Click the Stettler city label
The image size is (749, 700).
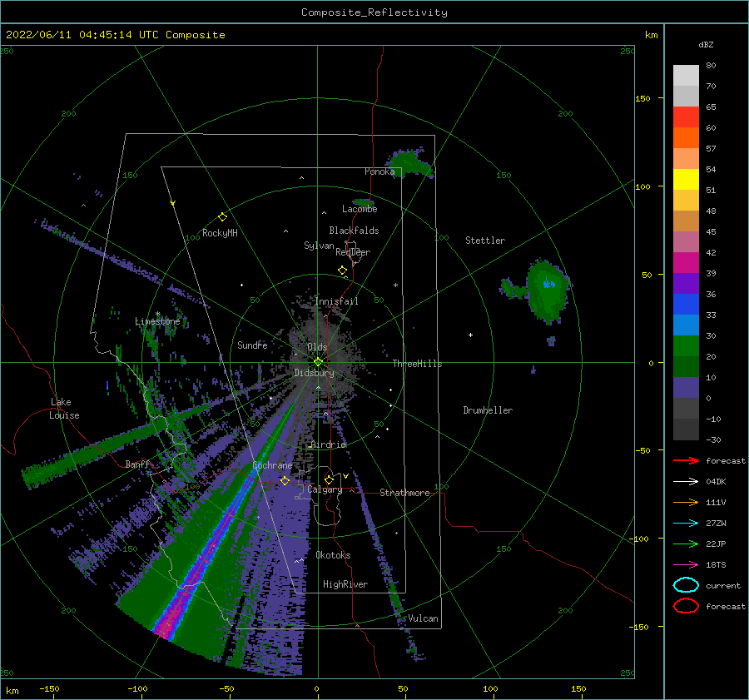[x=485, y=241]
